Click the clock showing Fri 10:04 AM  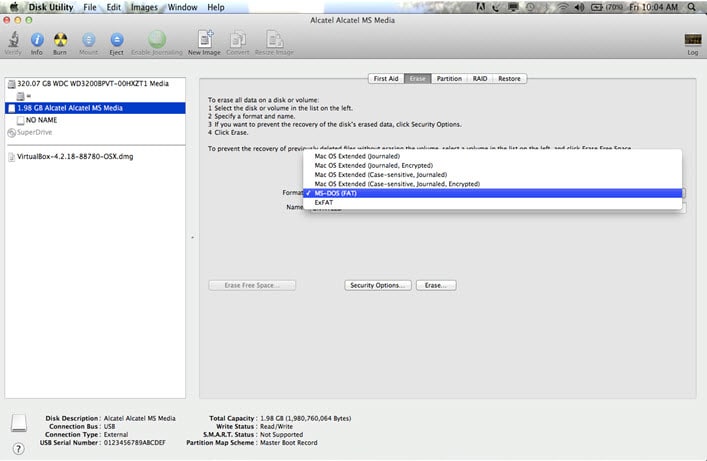coord(653,7)
